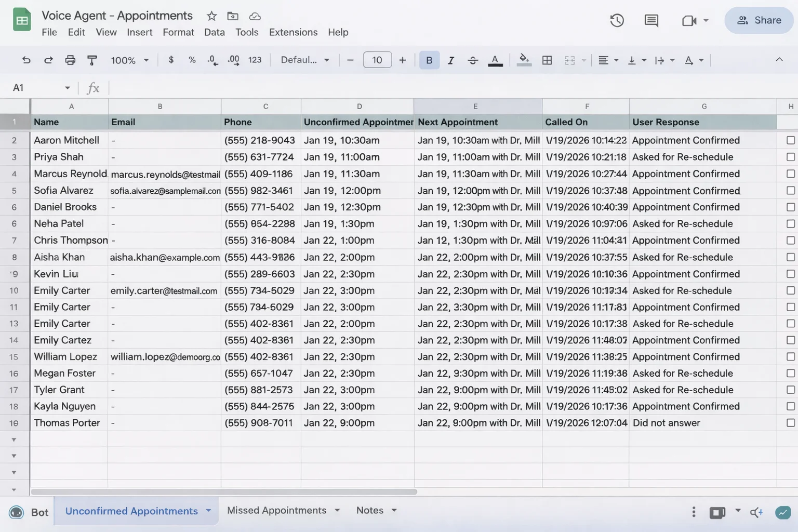Toggle bold formatting
798x532 pixels.
429,60
